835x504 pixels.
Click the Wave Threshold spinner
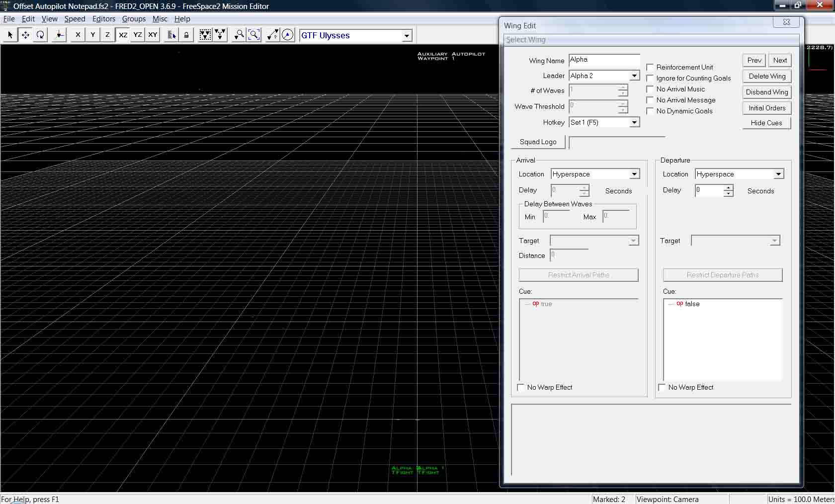[623, 106]
